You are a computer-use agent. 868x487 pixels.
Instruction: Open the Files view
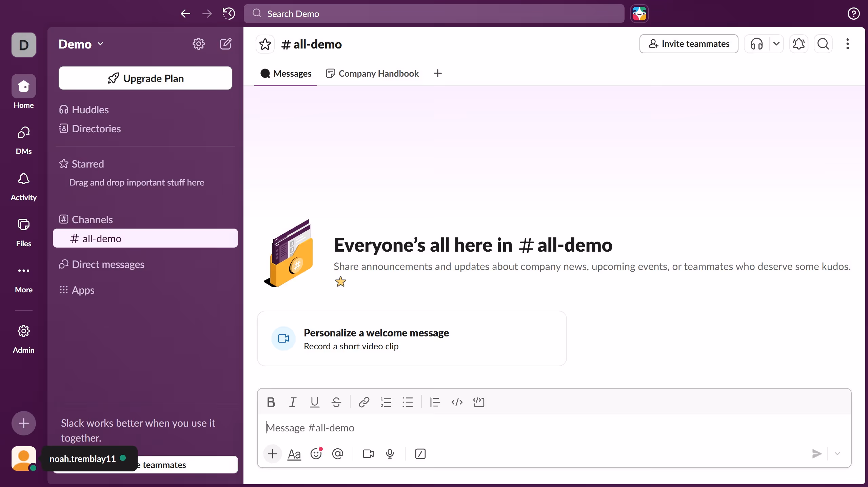click(x=24, y=233)
